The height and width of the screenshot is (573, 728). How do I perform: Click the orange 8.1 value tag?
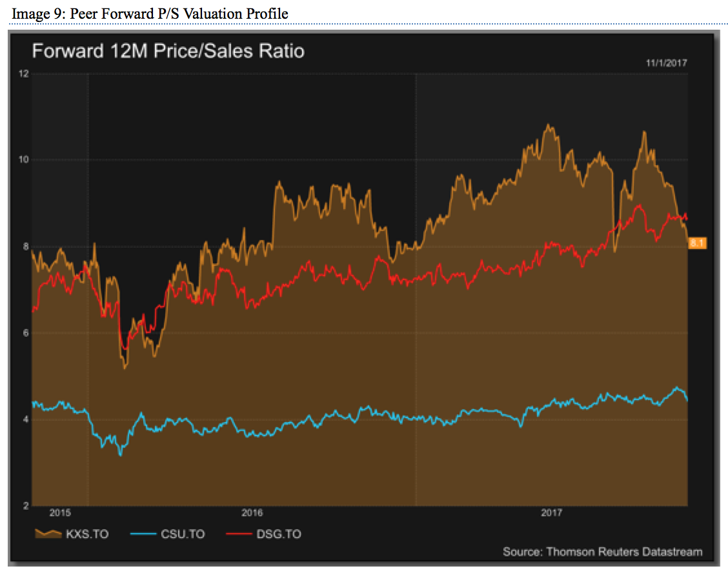point(698,243)
